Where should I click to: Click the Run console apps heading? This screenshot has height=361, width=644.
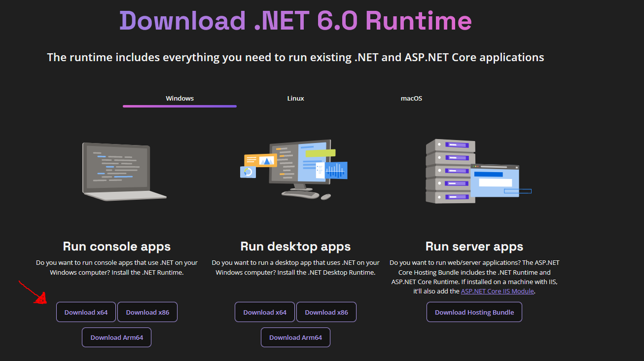117,247
